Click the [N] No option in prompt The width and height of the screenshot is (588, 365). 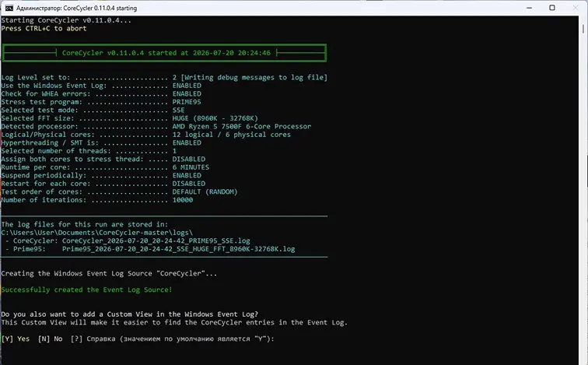51,339
